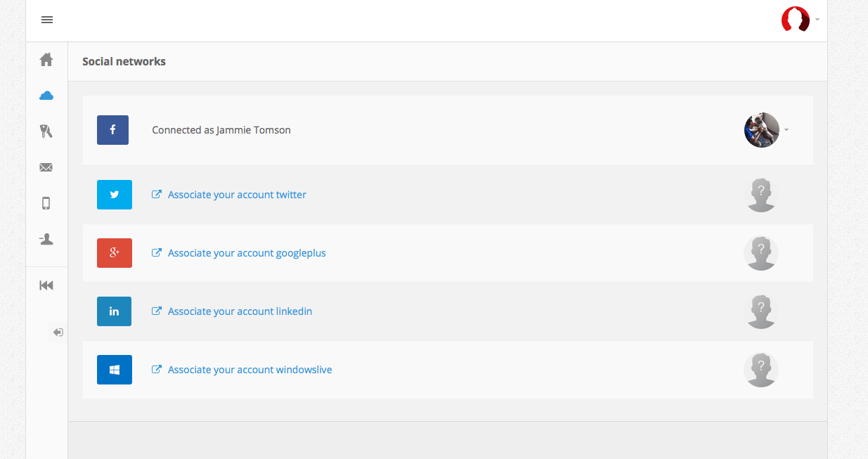This screenshot has height=459, width=868.
Task: Click the LinkedIn logo tile
Action: tap(114, 311)
